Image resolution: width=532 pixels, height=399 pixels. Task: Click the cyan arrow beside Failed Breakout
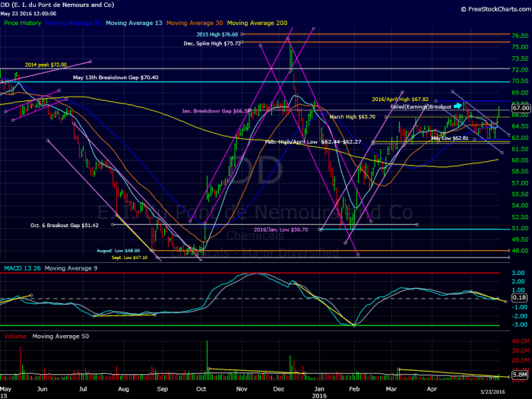click(x=458, y=106)
